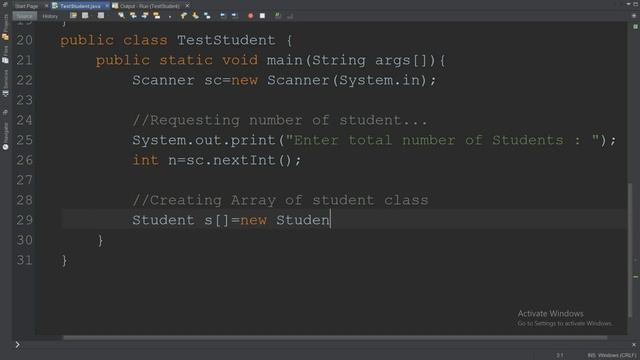Go to Next Bookmark icon
640x360 pixels.
pyautogui.click(x=196, y=16)
